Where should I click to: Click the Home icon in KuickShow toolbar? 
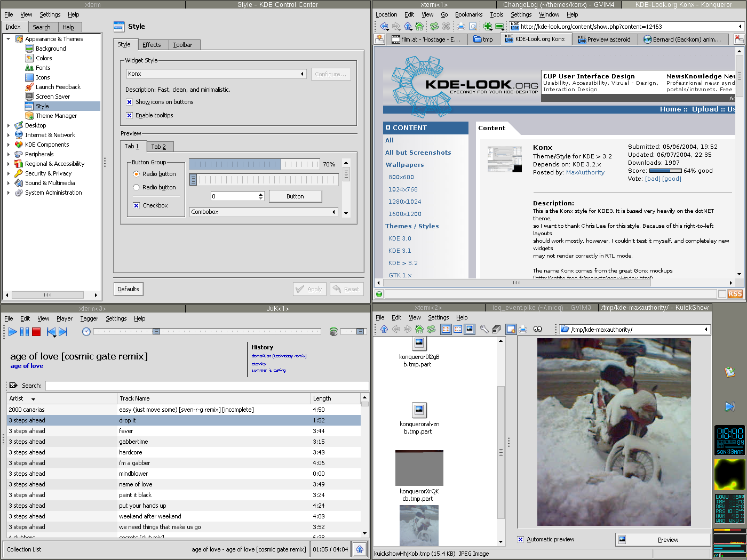coord(419,329)
